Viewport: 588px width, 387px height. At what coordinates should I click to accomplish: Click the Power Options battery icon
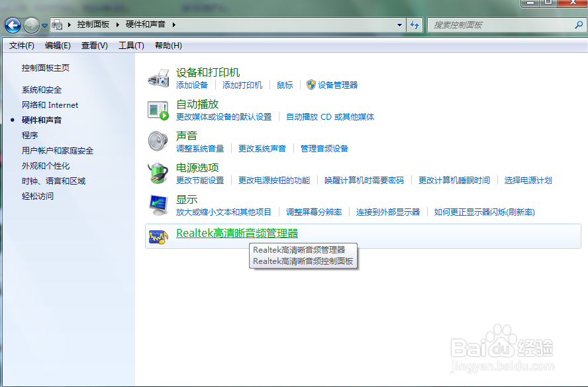[x=158, y=173]
